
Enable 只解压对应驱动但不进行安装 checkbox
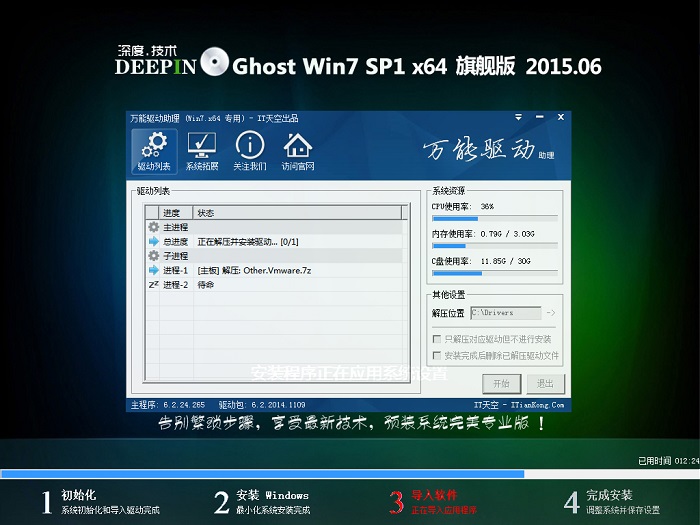tap(437, 339)
